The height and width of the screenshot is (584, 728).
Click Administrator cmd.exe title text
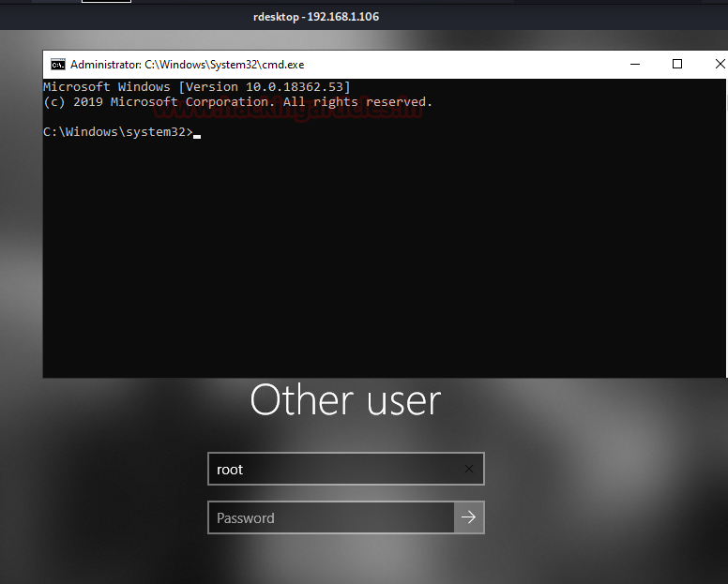187,65
